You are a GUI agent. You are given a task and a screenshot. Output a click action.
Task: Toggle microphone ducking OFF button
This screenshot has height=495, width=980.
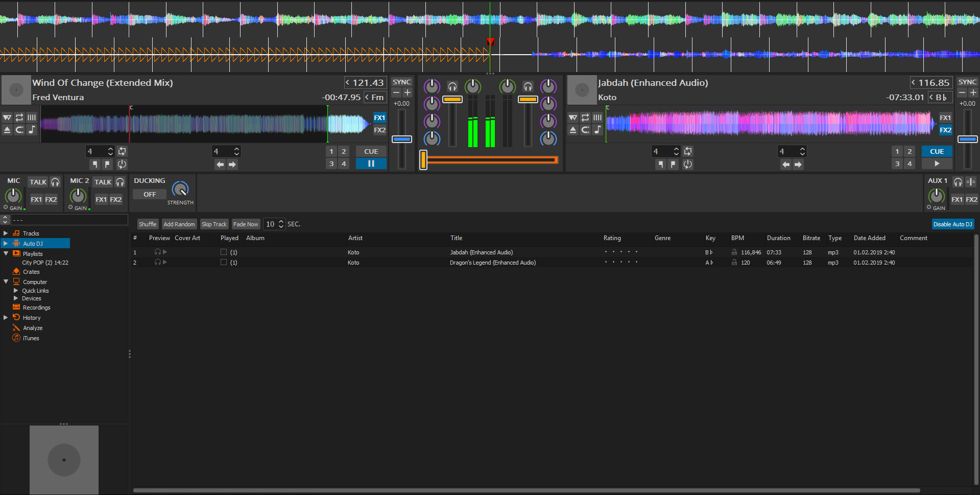click(x=150, y=195)
